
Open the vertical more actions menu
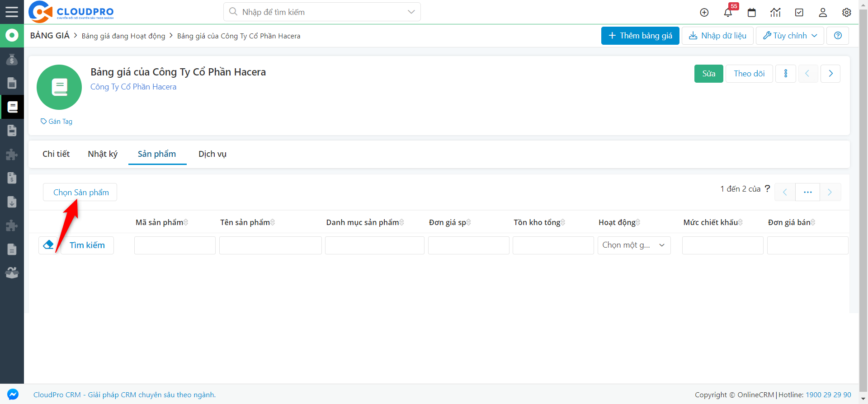point(786,74)
